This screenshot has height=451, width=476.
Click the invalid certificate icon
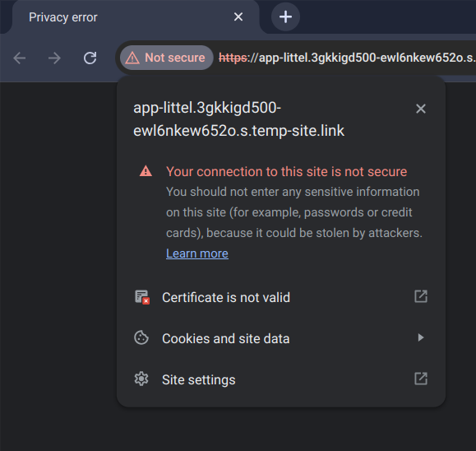click(141, 297)
